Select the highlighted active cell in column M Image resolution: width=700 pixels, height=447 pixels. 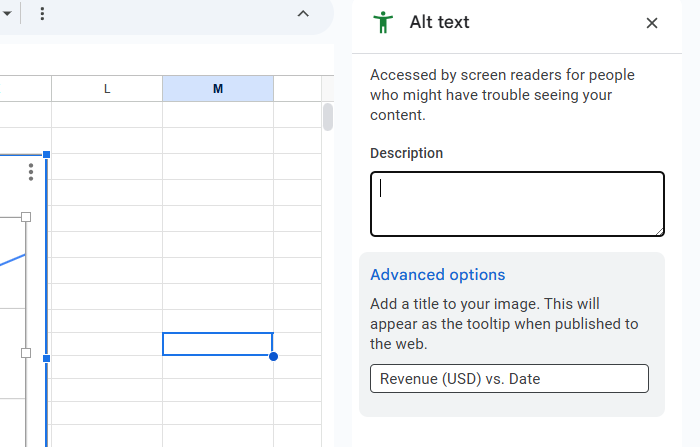217,344
